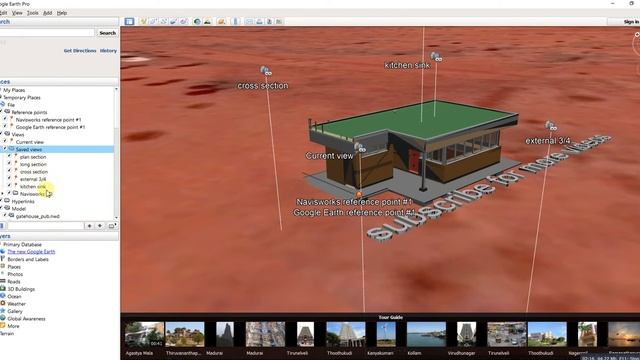
Task: Start the Record a Tour tool
Action: (x=184, y=21)
